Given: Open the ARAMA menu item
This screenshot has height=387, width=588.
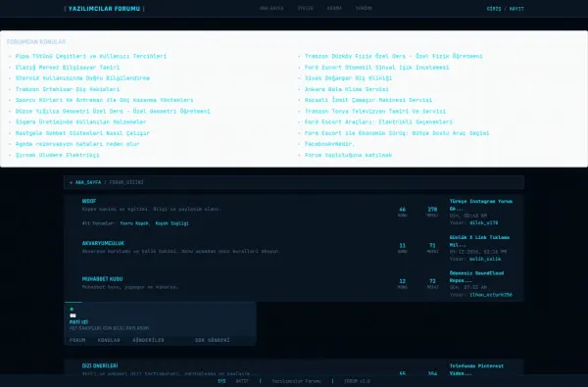Looking at the screenshot, I should tap(334, 8).
